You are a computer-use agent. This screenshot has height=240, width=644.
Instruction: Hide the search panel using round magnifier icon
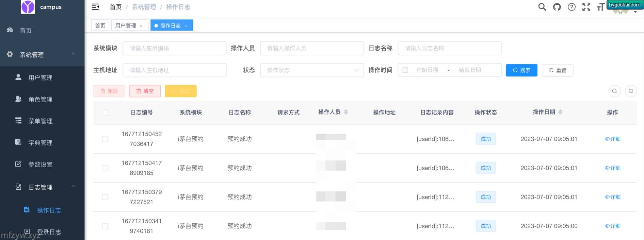(614, 91)
